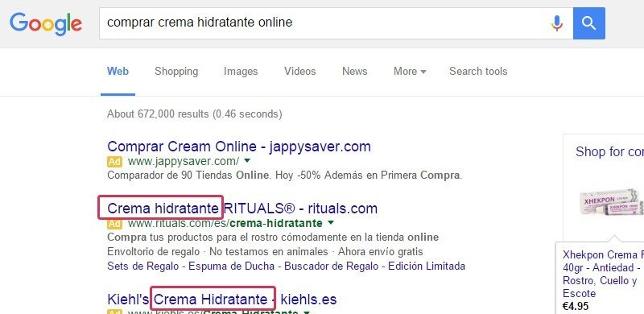Switch to the Images tab

click(x=241, y=72)
